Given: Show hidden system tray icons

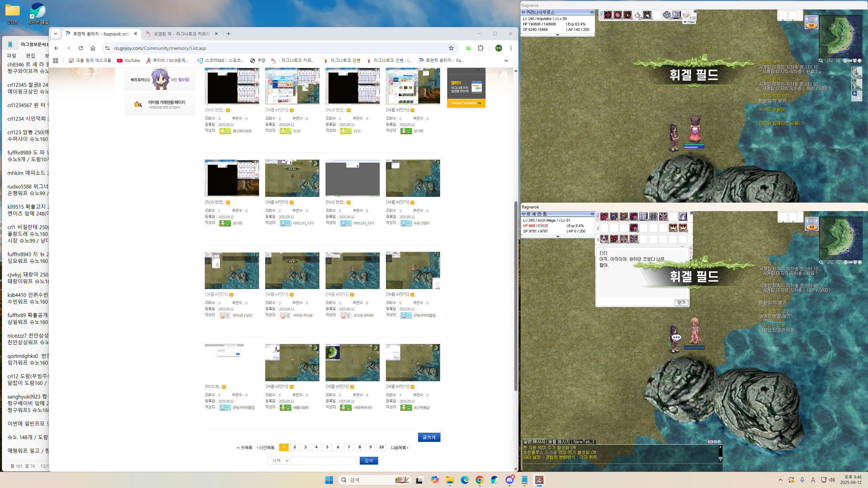Looking at the screenshot, I should tap(781, 480).
